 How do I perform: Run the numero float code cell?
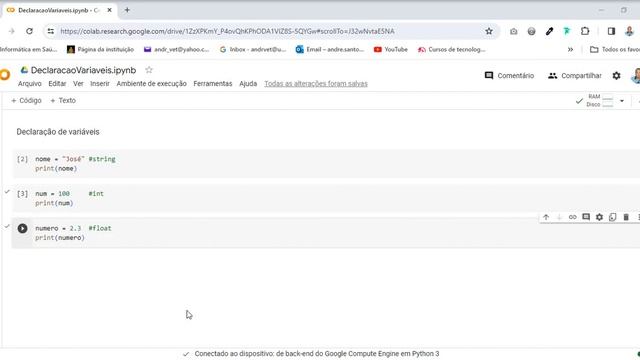[x=22, y=228]
